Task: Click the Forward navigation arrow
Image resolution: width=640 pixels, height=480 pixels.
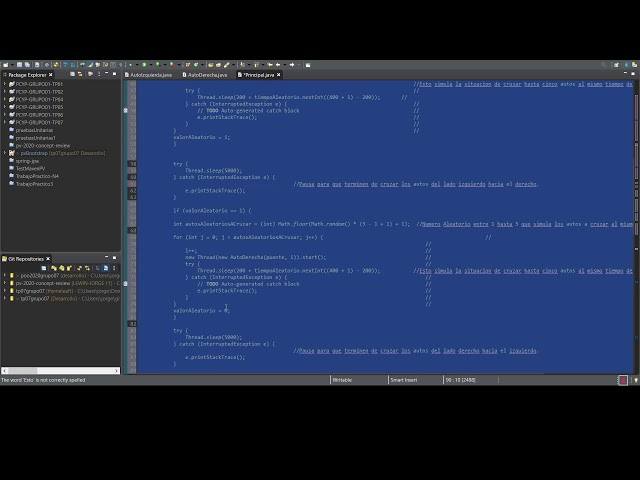Action: (x=292, y=65)
